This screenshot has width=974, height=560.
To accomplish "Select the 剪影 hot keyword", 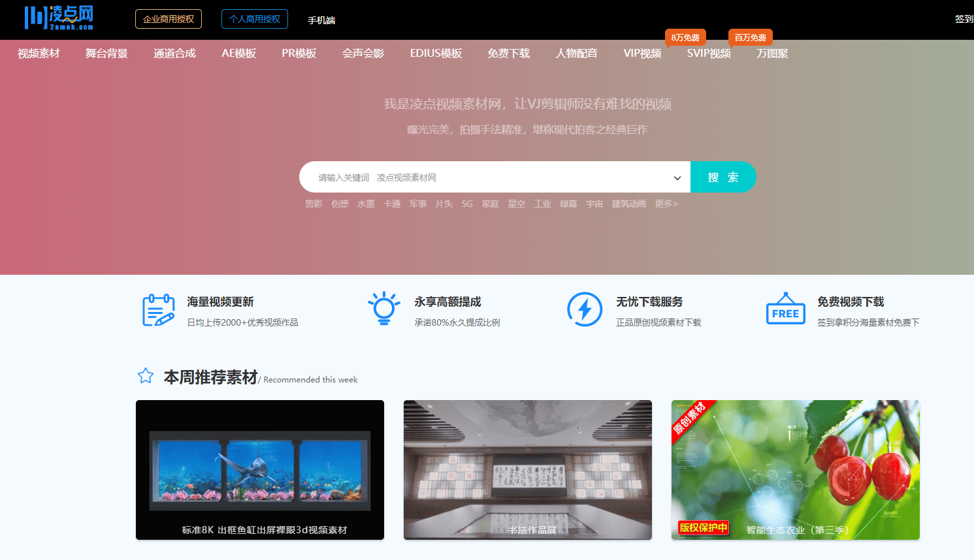I will [x=314, y=204].
